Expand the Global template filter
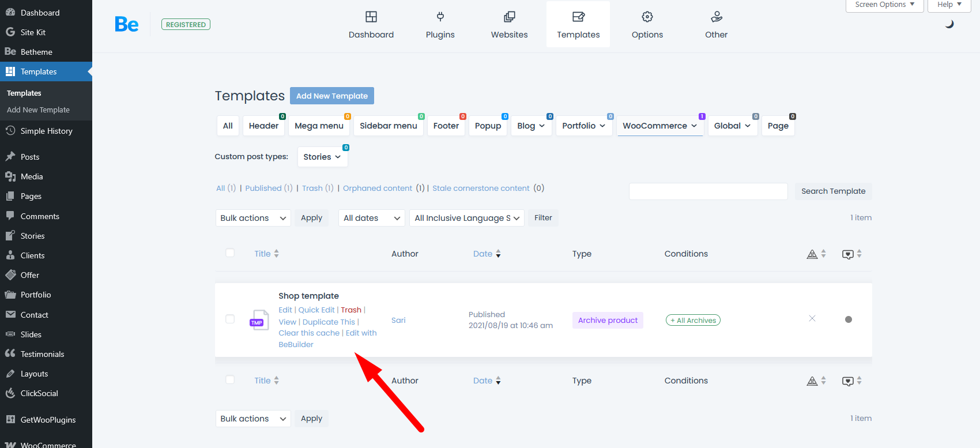Screen dimensions: 980x448 tap(733, 126)
